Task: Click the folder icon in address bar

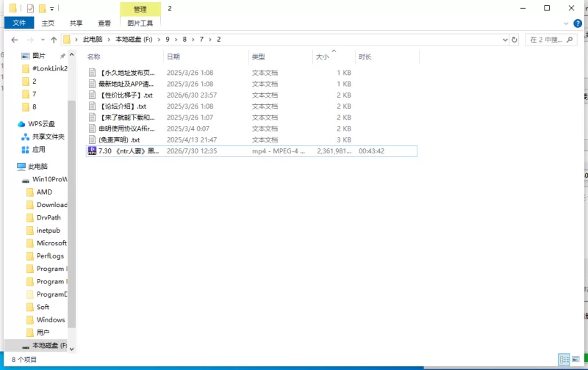Action: tap(67, 40)
